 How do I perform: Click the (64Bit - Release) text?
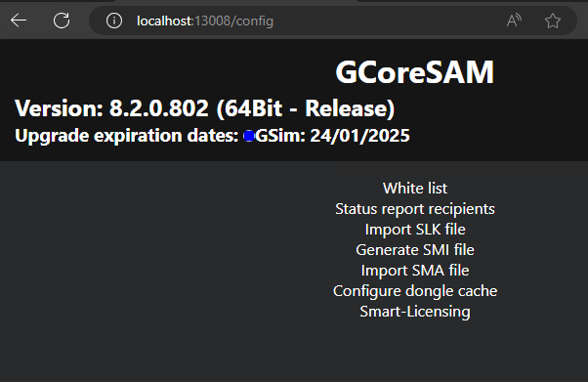(x=306, y=108)
